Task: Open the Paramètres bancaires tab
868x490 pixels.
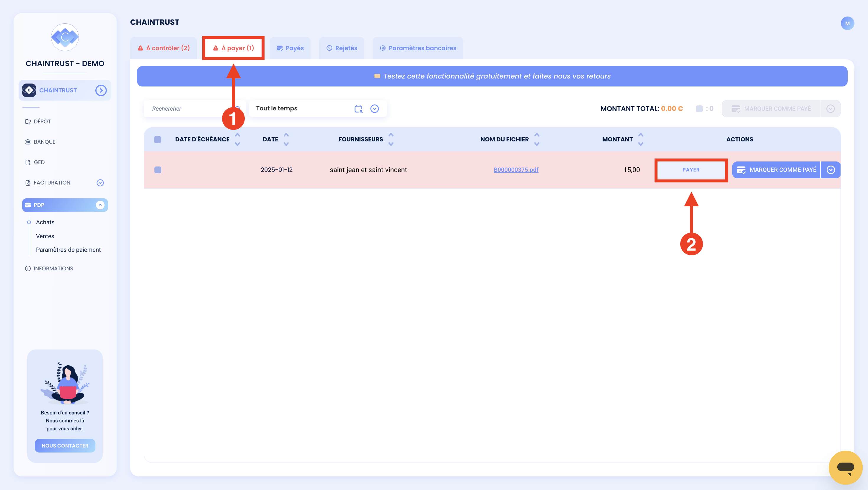Action: [x=418, y=48]
